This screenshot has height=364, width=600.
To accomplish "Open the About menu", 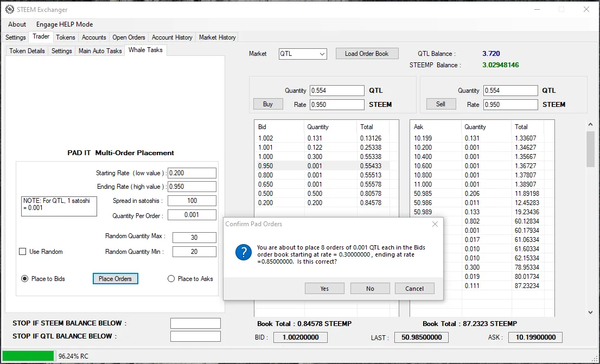I will click(x=17, y=24).
